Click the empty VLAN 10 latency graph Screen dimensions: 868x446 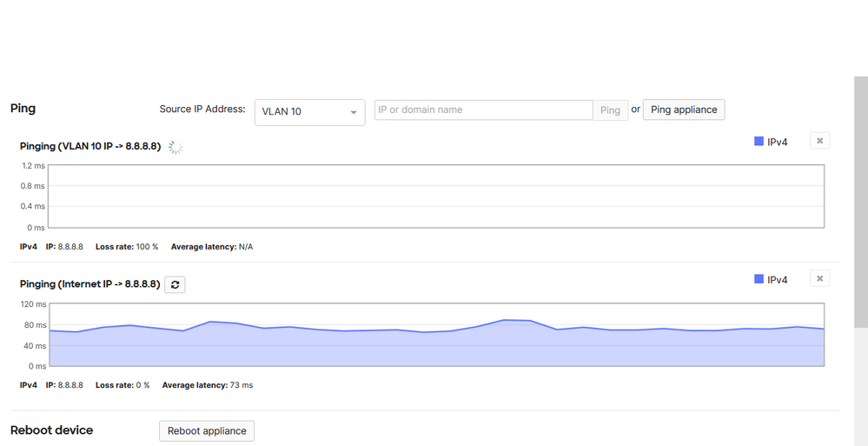point(437,196)
